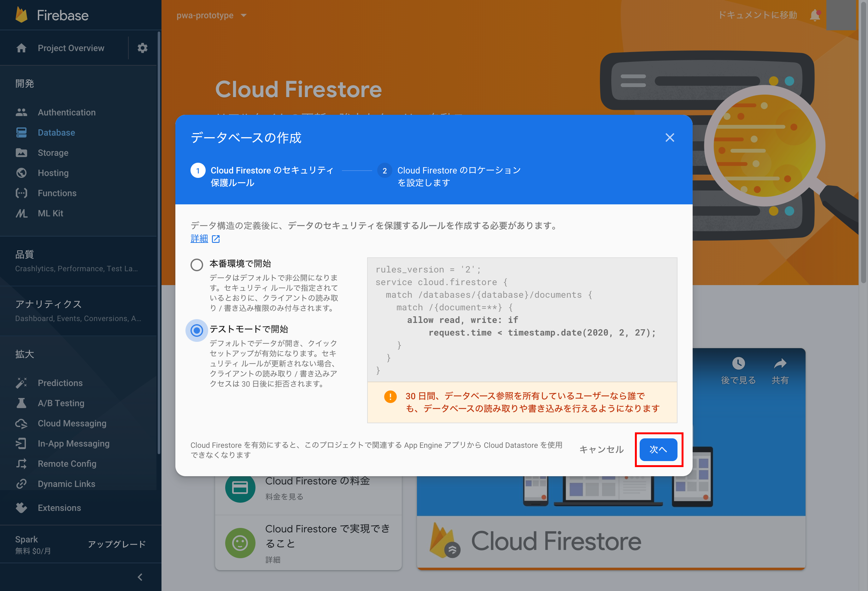Open the notifications bell
The width and height of the screenshot is (868, 591).
(x=815, y=15)
